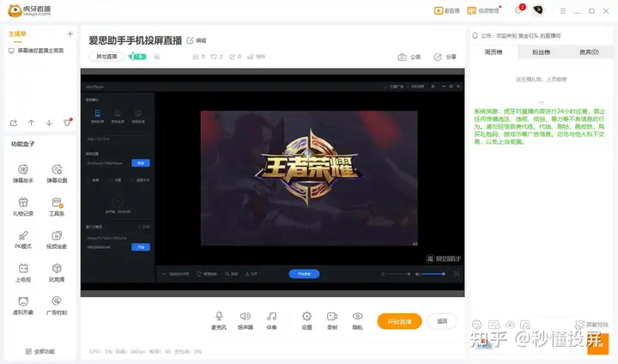
Task: Launch PK模式
Action: tap(23, 240)
